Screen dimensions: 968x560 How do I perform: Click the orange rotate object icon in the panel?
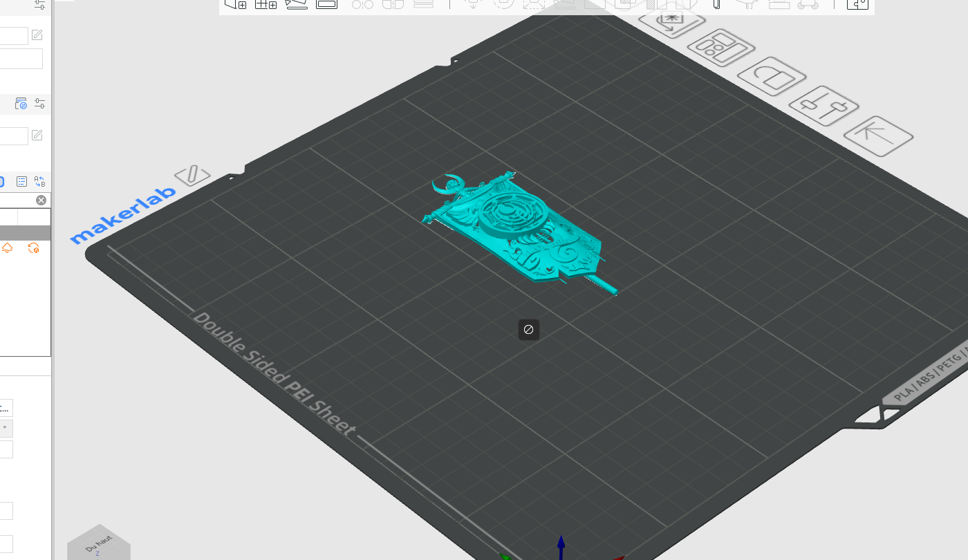(33, 248)
